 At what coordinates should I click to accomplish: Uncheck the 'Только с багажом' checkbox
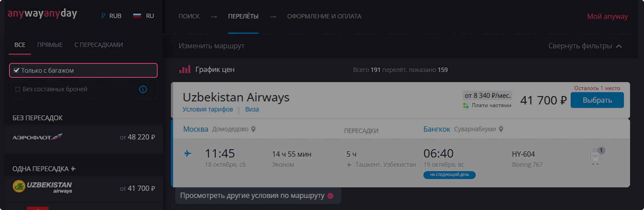tap(16, 70)
